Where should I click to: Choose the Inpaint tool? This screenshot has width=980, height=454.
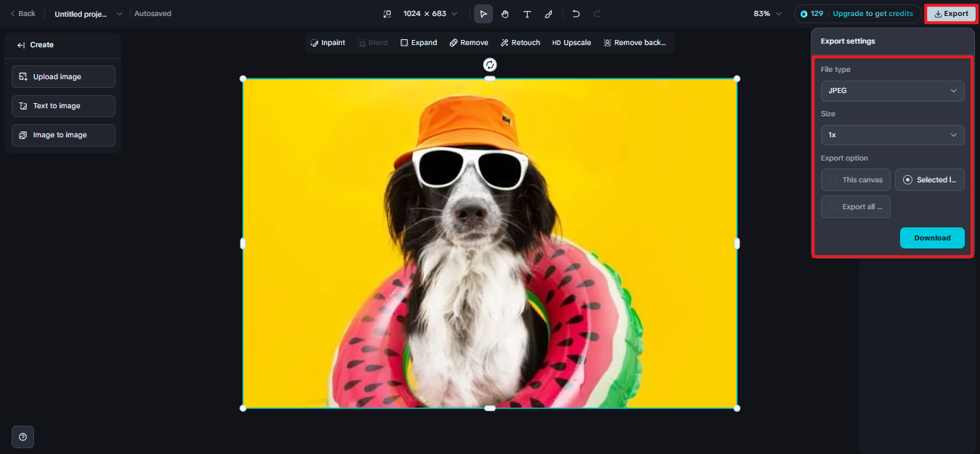[327, 43]
